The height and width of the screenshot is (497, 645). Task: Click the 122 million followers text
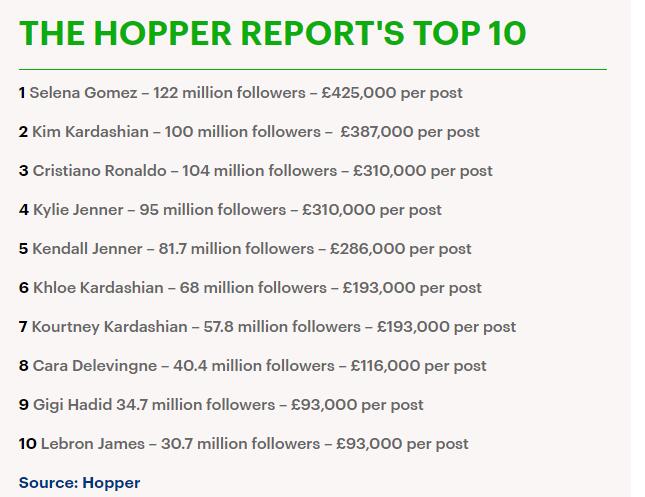click(230, 93)
